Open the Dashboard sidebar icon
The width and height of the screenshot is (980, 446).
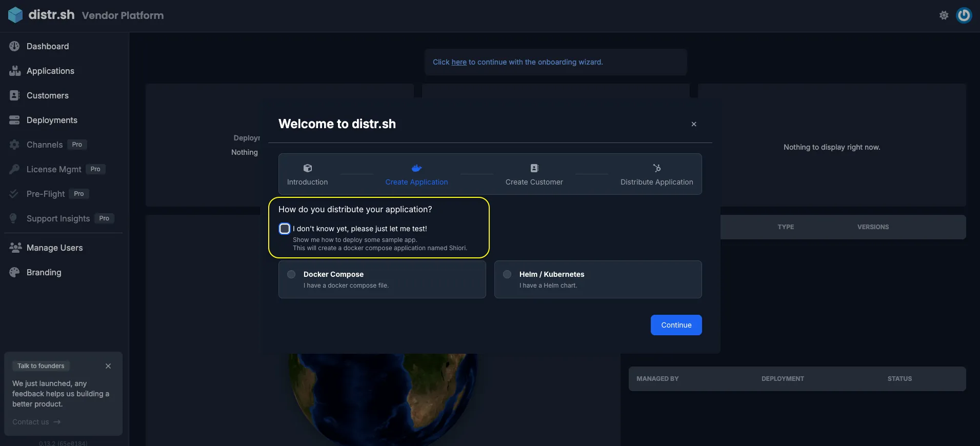14,46
